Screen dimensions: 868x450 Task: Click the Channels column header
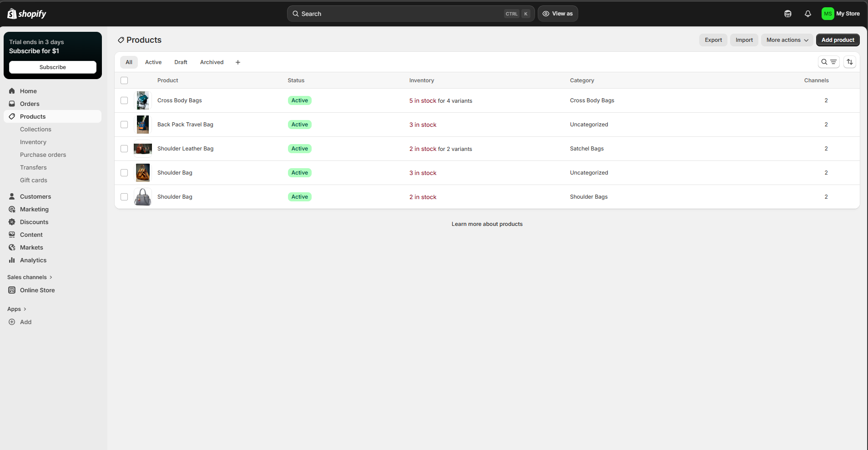pyautogui.click(x=817, y=80)
